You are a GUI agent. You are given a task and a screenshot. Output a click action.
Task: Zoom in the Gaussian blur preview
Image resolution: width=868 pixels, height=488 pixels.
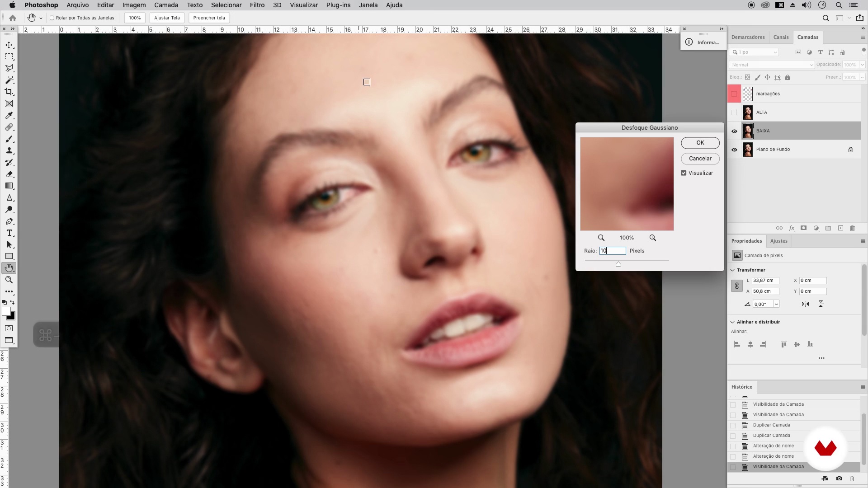click(653, 238)
